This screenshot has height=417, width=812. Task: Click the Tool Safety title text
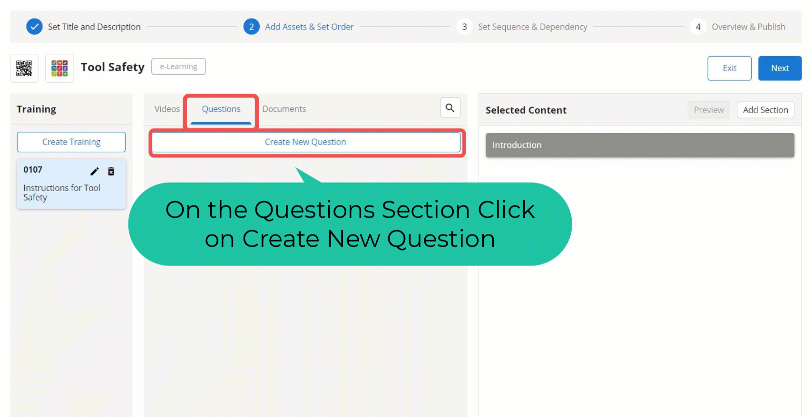(x=112, y=67)
